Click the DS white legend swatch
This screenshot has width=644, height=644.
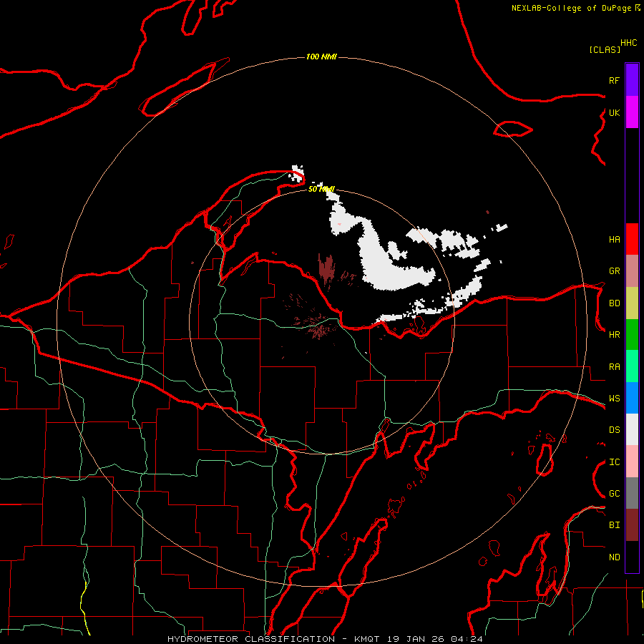pyautogui.click(x=632, y=429)
